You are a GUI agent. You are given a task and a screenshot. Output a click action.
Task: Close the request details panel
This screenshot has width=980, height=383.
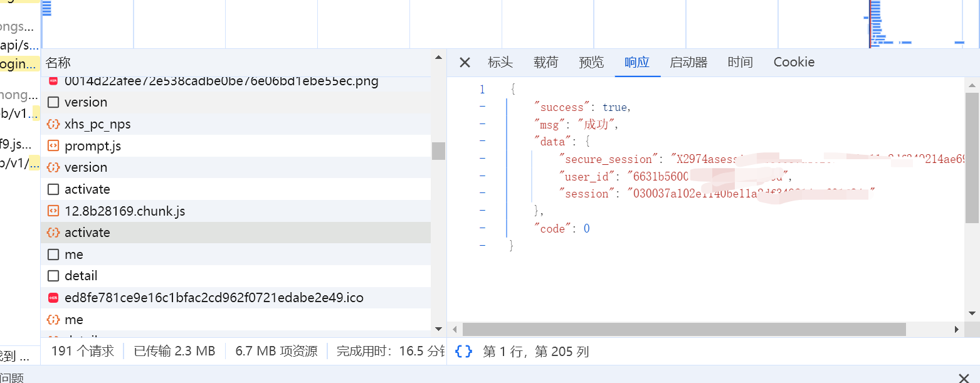465,63
